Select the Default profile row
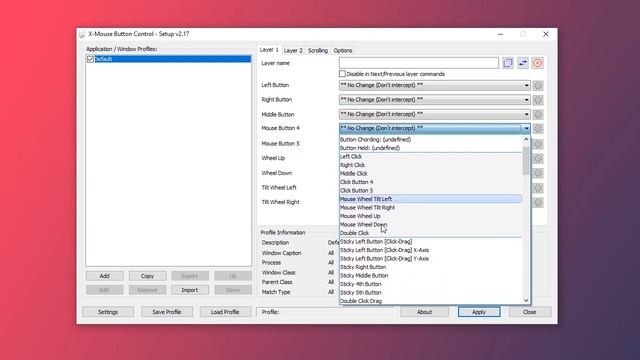This screenshot has height=360, width=640. click(169, 59)
